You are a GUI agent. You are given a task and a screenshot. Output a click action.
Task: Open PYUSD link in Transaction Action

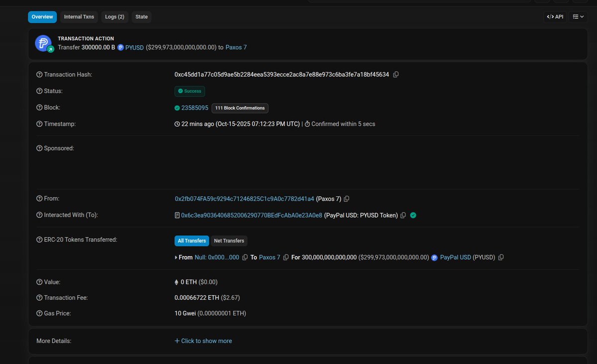click(x=134, y=48)
